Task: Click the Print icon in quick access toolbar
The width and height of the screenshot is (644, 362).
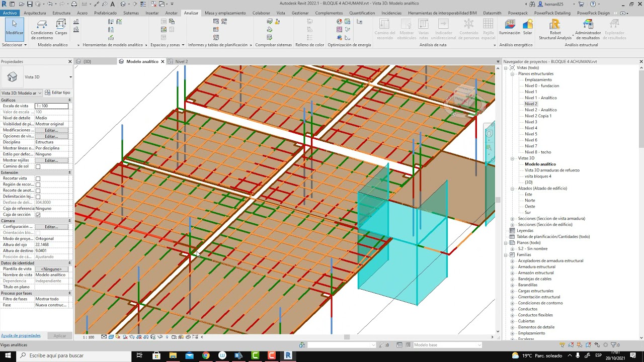Action: pos(74,4)
